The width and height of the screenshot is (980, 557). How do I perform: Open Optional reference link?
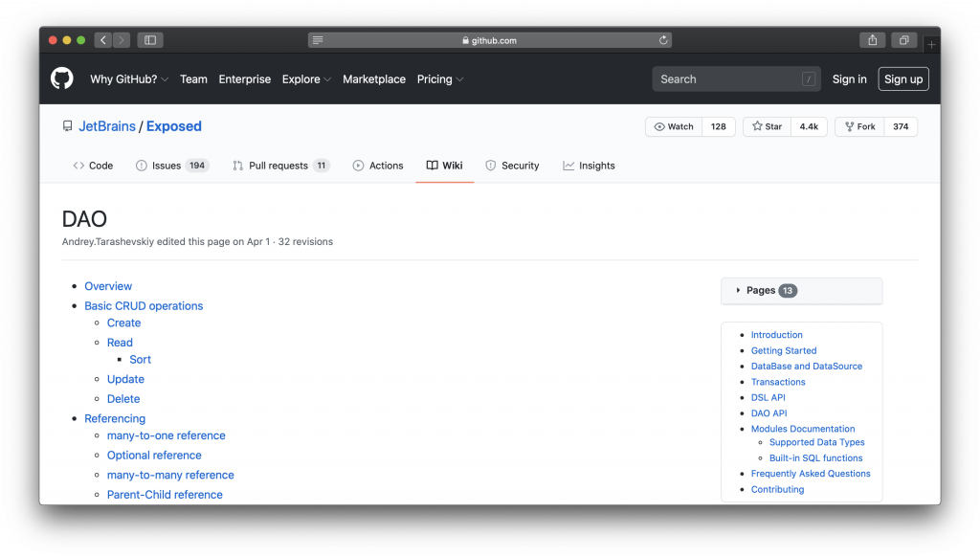[154, 456]
